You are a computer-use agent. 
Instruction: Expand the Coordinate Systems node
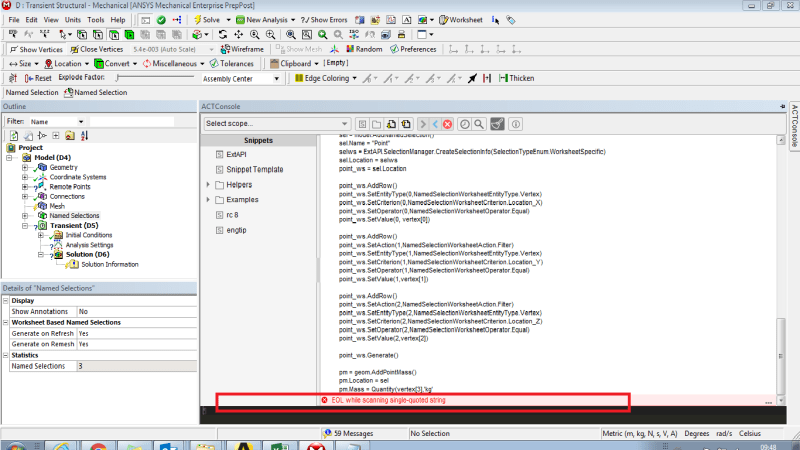25,177
